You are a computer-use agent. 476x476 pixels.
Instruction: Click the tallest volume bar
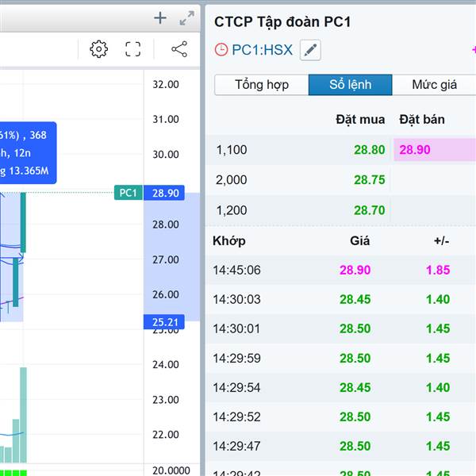[x=23, y=415]
